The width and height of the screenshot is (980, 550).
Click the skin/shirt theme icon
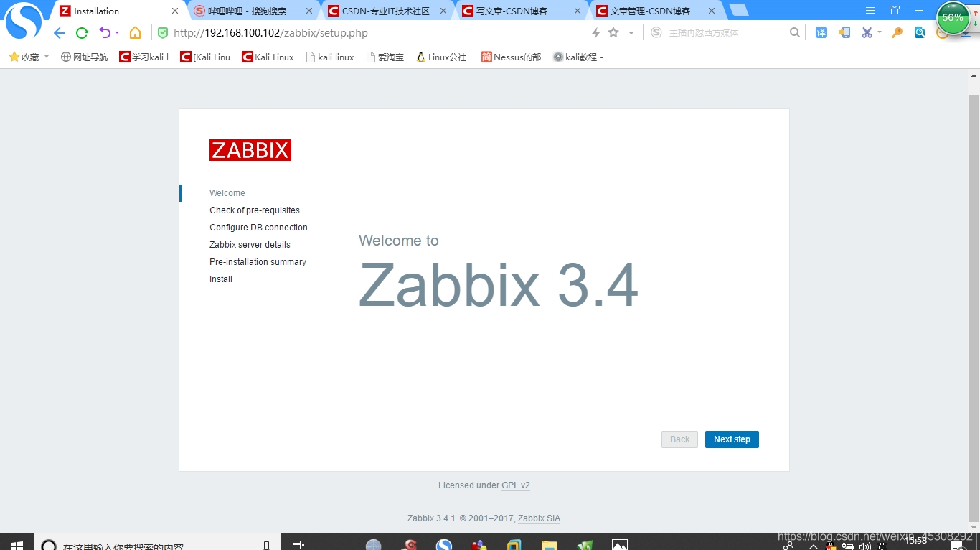pyautogui.click(x=895, y=11)
